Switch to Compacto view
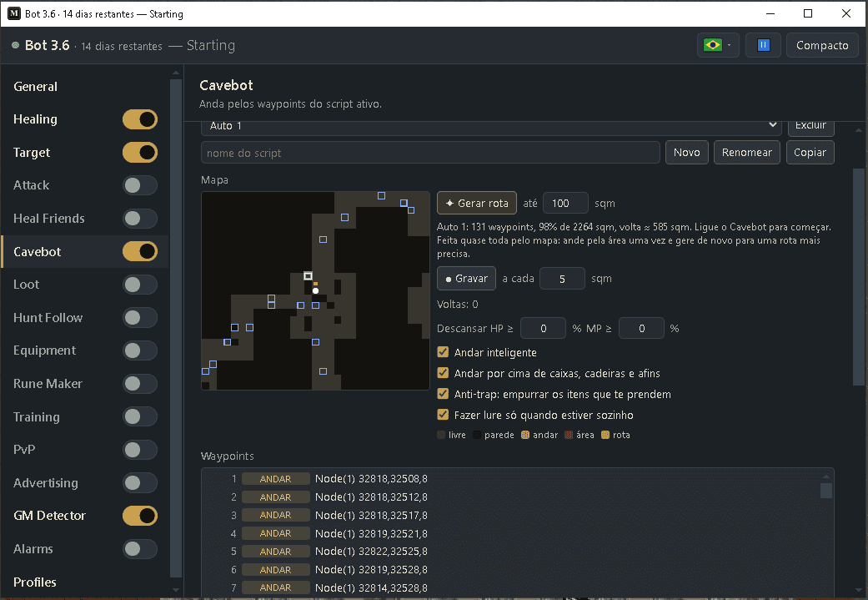This screenshot has height=600, width=868. (822, 45)
